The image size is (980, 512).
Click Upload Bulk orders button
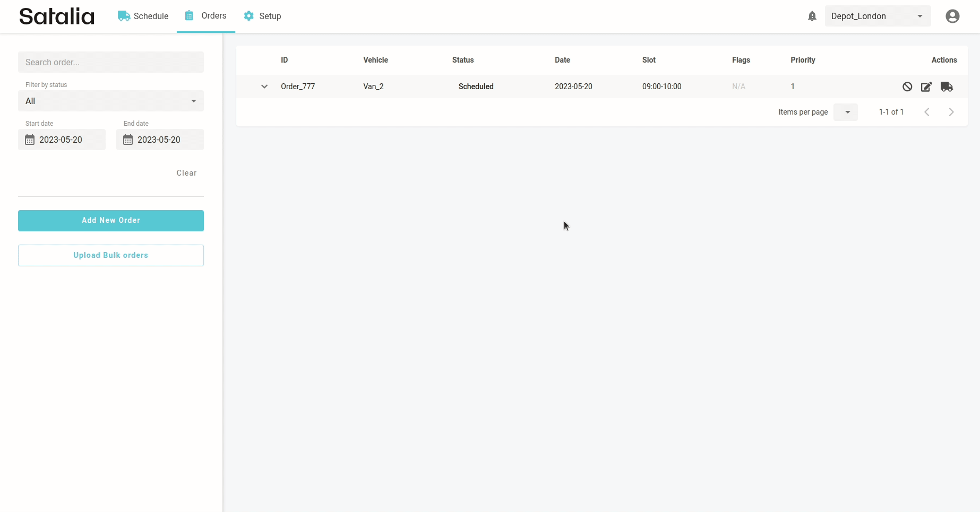point(111,255)
